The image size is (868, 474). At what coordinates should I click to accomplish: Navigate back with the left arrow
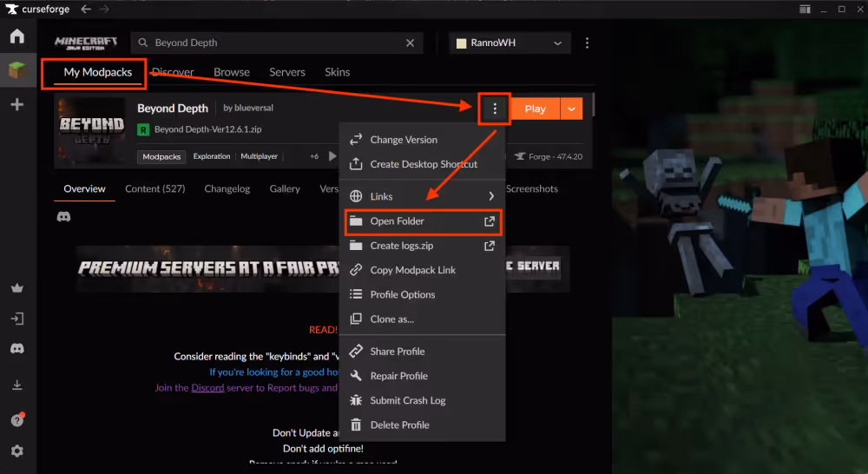[86, 9]
